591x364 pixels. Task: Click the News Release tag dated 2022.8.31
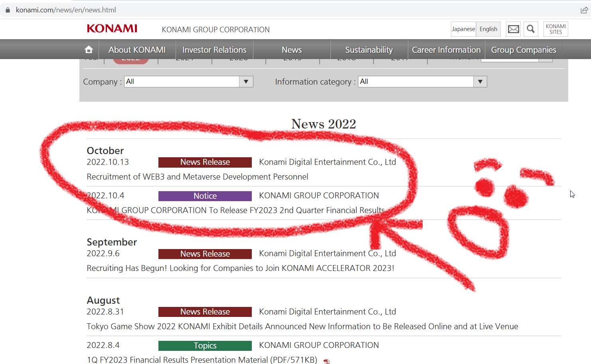[x=205, y=312]
